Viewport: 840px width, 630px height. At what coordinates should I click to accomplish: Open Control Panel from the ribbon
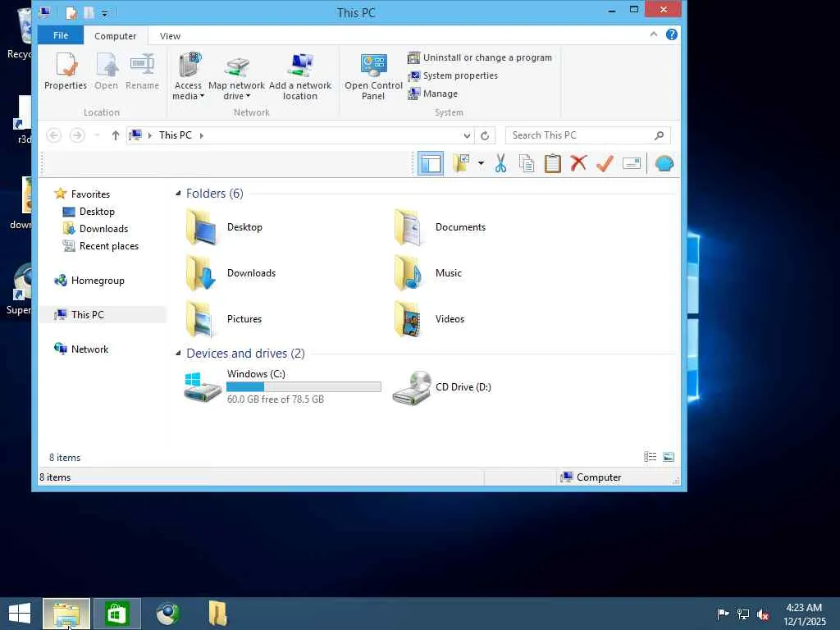click(373, 76)
